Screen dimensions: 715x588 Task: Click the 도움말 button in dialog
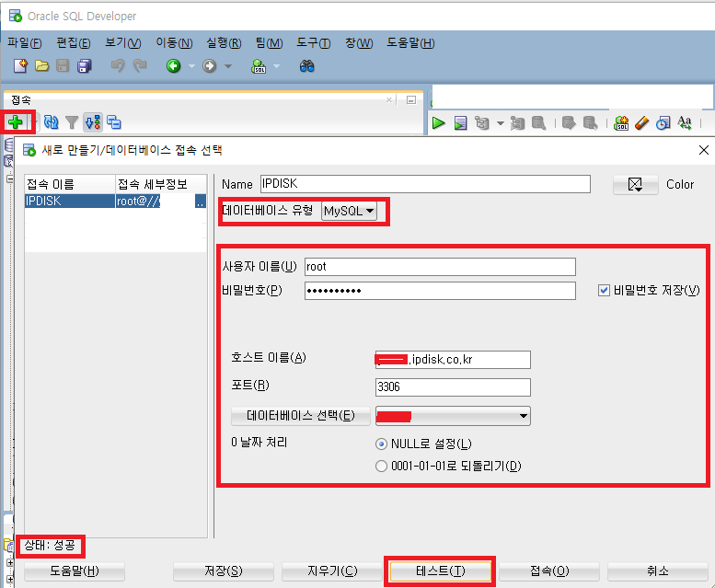click(x=75, y=571)
